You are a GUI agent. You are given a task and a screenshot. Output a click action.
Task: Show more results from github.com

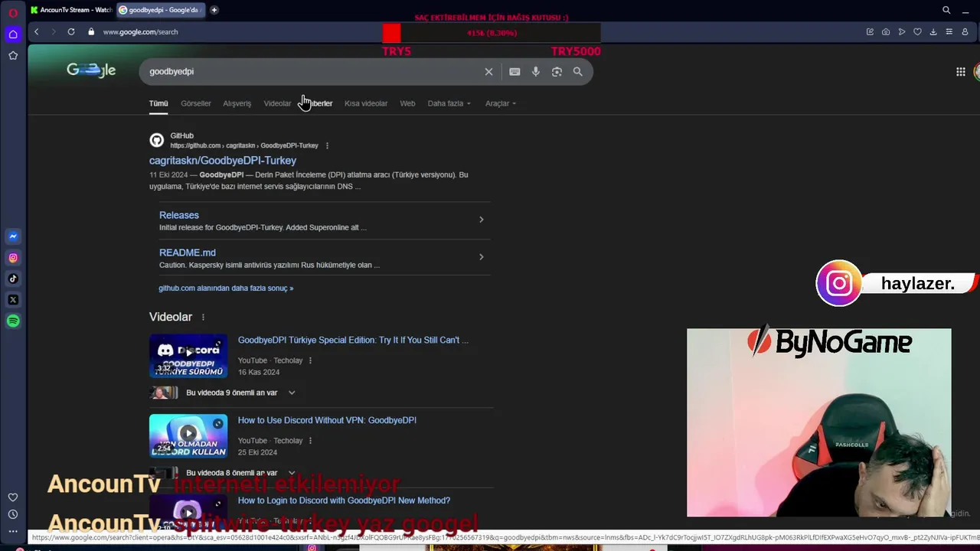226,289
